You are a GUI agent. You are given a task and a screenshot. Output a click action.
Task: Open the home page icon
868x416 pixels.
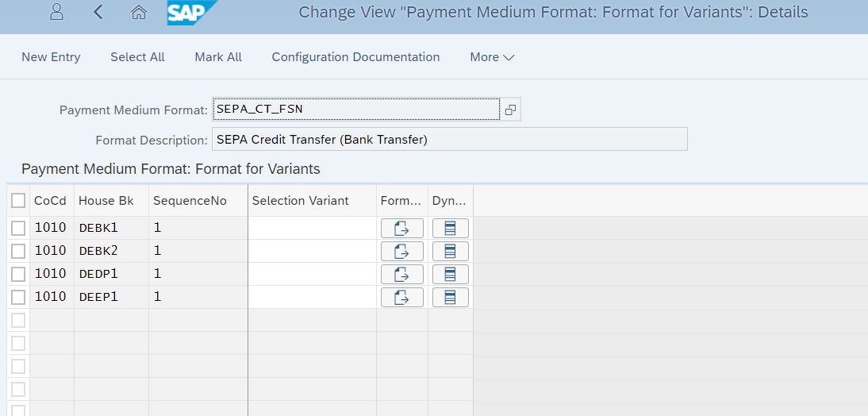tap(138, 12)
